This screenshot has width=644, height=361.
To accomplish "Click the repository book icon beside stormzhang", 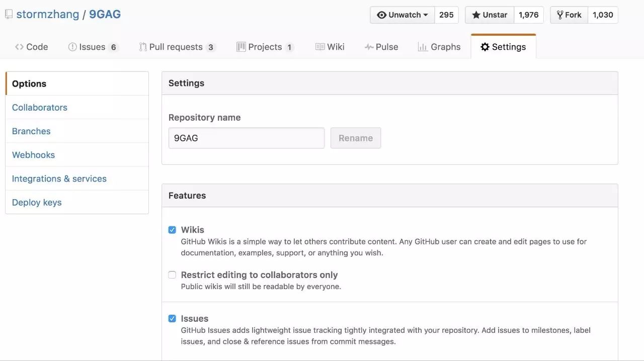I will [x=9, y=15].
